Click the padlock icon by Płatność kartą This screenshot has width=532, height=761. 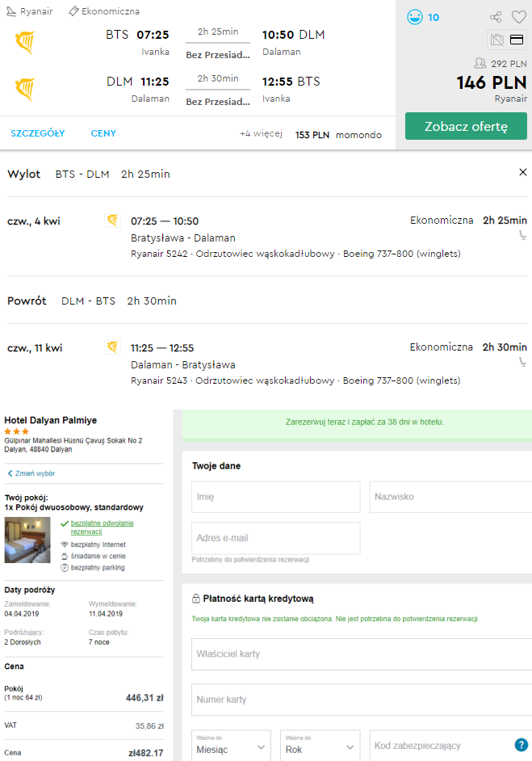point(196,599)
